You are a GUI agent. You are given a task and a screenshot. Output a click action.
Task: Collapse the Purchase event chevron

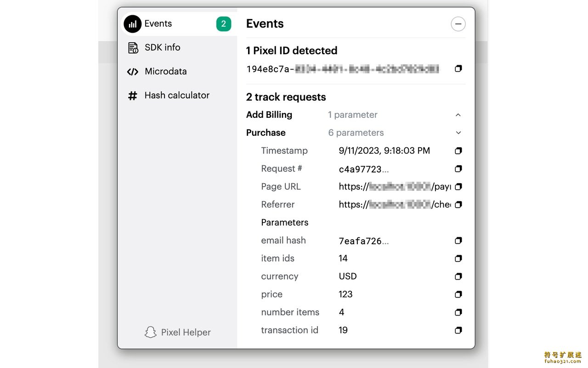pos(458,133)
